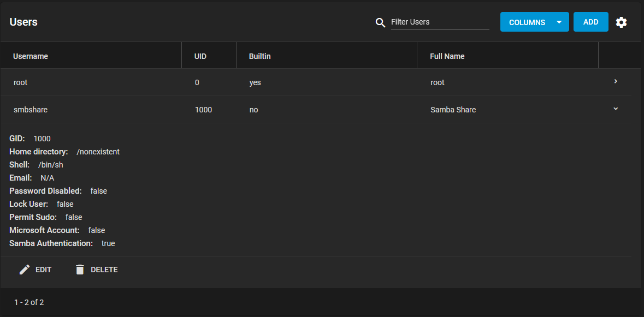This screenshot has height=317, width=644.
Task: Sort by the Username column header
Action: point(31,56)
